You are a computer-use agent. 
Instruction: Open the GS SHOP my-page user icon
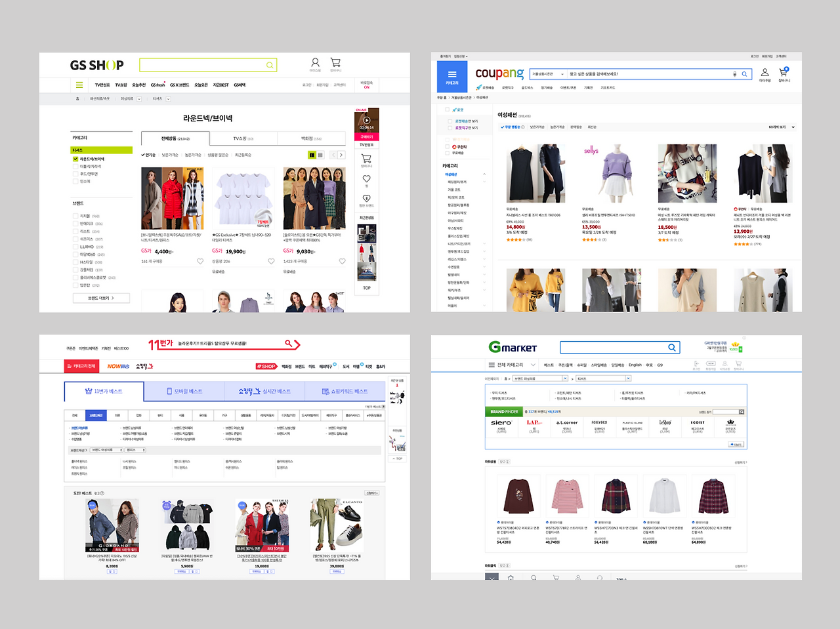point(315,63)
